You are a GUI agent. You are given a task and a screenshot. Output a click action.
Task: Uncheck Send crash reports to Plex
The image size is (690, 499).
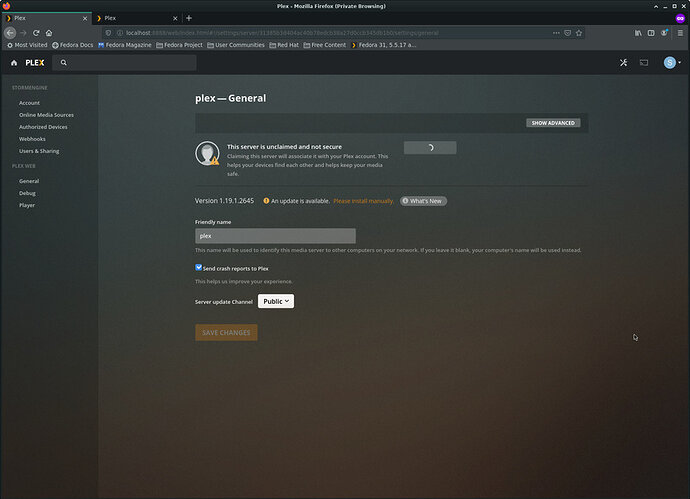198,268
